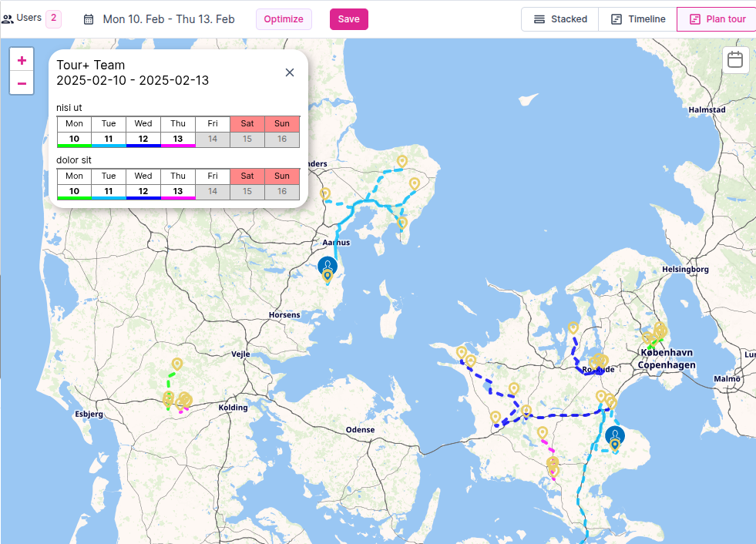The image size is (756, 544).
Task: Select the yellow location pin near Helsingborg coast
Action: click(660, 329)
